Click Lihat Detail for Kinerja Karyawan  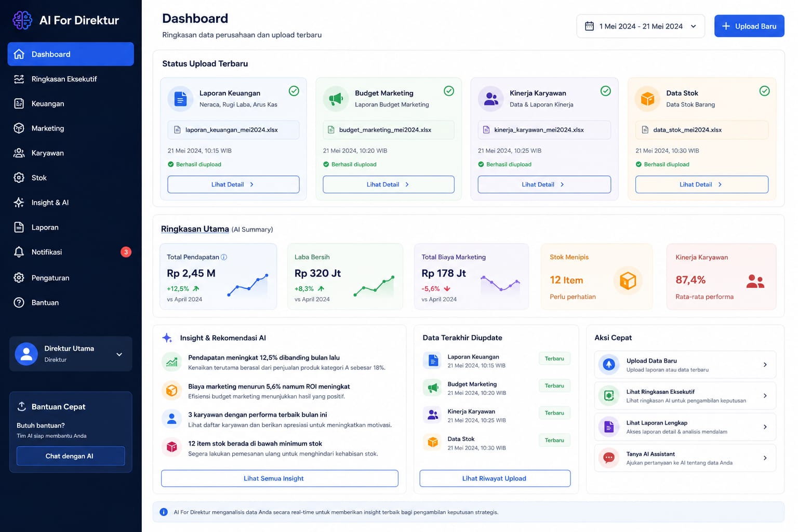click(544, 184)
